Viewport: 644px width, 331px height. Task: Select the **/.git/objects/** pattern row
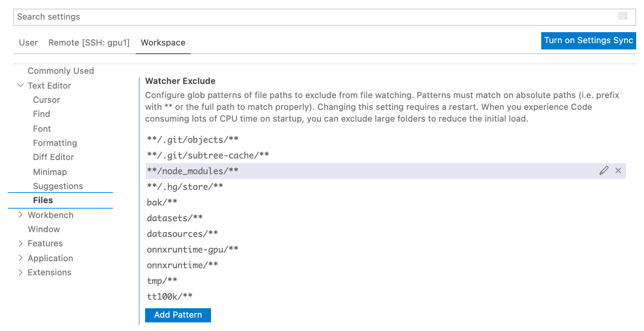click(193, 140)
